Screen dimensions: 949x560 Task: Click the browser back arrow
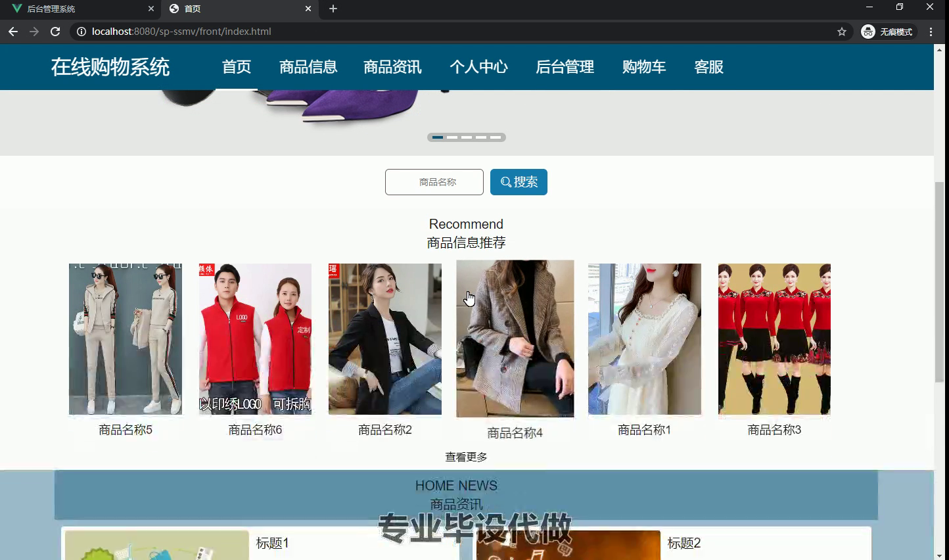(13, 32)
